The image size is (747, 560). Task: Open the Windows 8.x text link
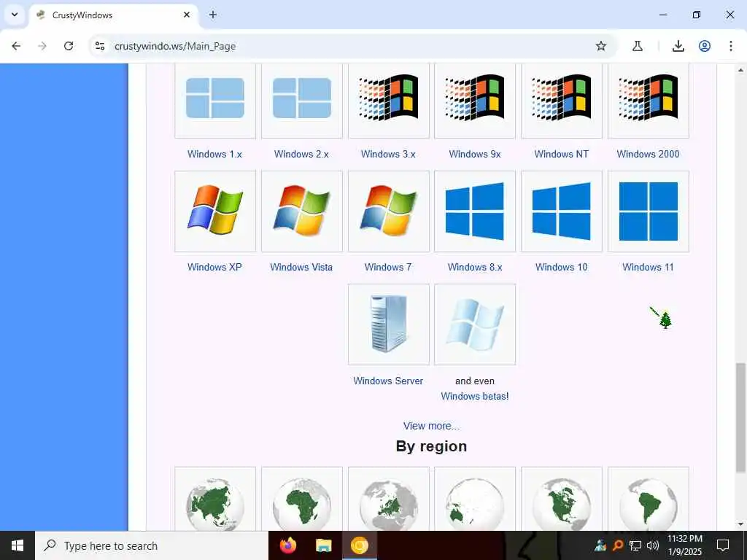point(475,267)
